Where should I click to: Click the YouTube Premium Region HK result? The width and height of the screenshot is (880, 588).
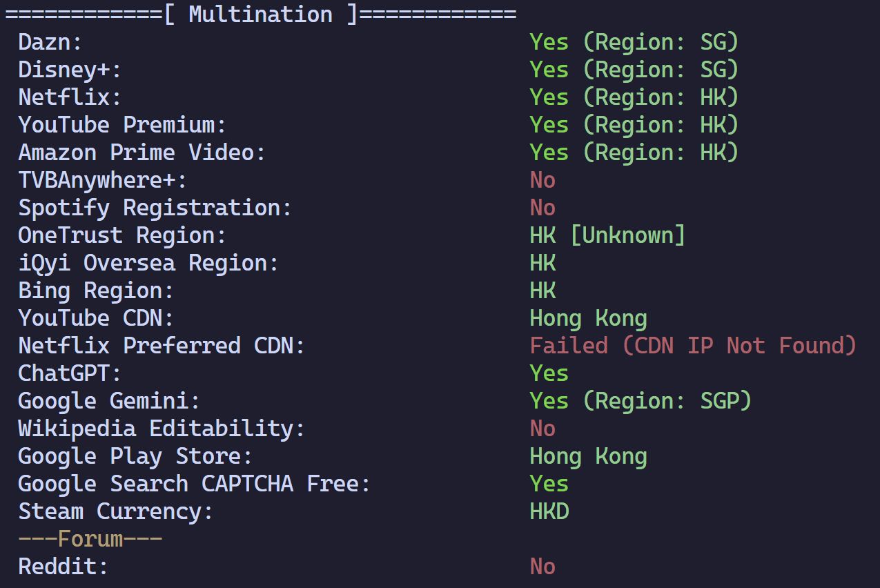pos(634,125)
